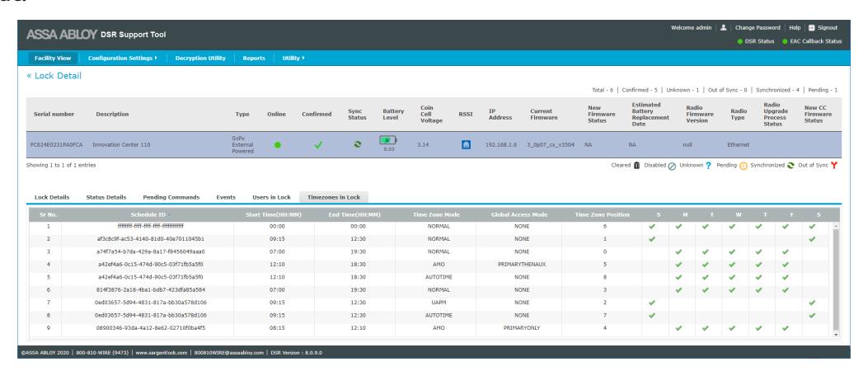Screen dimensions: 868x371
Task: Click the blue RSSI icon
Action: coord(466,144)
